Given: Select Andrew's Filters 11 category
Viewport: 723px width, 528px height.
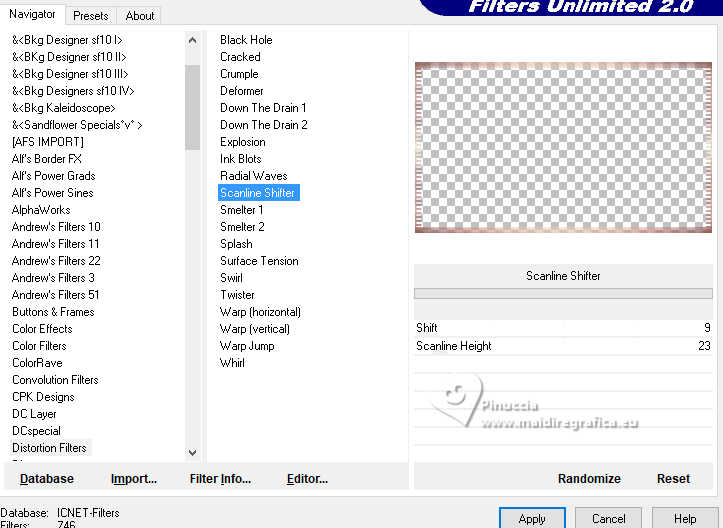Looking at the screenshot, I should point(55,244).
